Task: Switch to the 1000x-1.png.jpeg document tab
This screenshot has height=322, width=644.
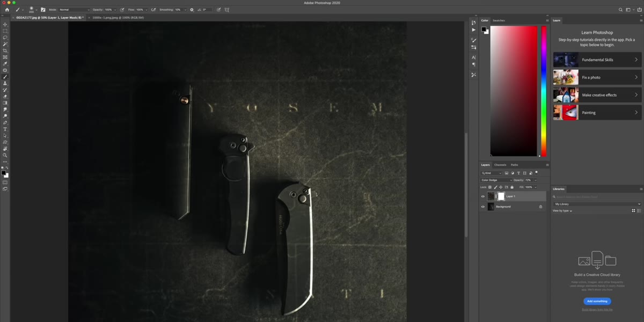Action: tap(118, 18)
